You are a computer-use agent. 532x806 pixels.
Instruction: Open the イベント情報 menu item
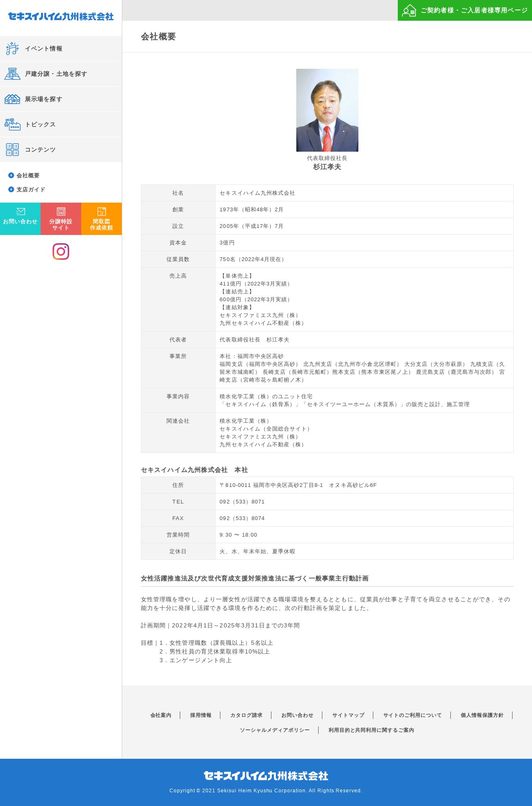[61, 48]
